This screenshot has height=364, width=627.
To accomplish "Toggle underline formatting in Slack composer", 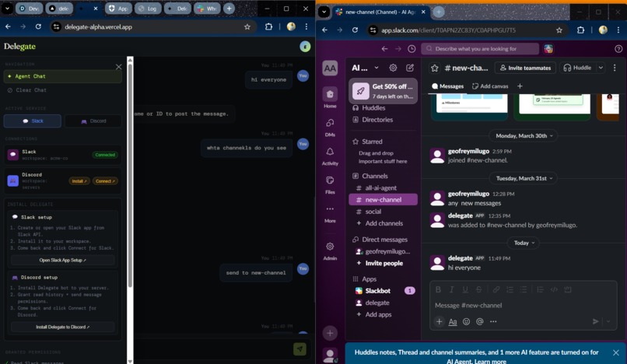I will 465,289.
